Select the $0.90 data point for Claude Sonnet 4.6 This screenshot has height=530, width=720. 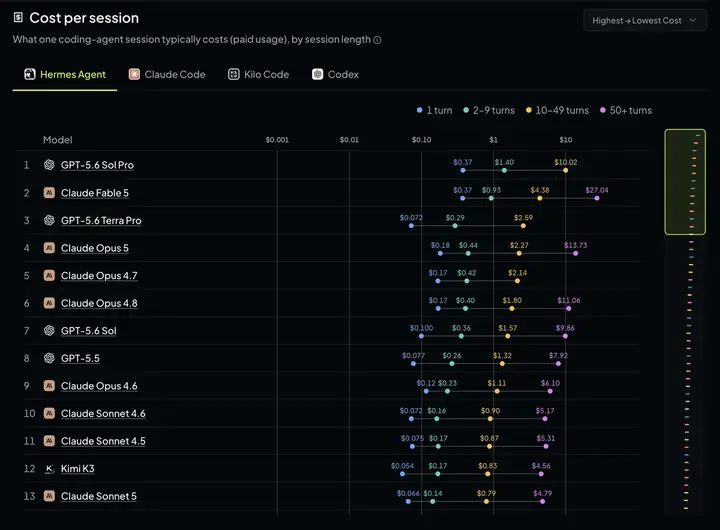[x=490, y=418]
